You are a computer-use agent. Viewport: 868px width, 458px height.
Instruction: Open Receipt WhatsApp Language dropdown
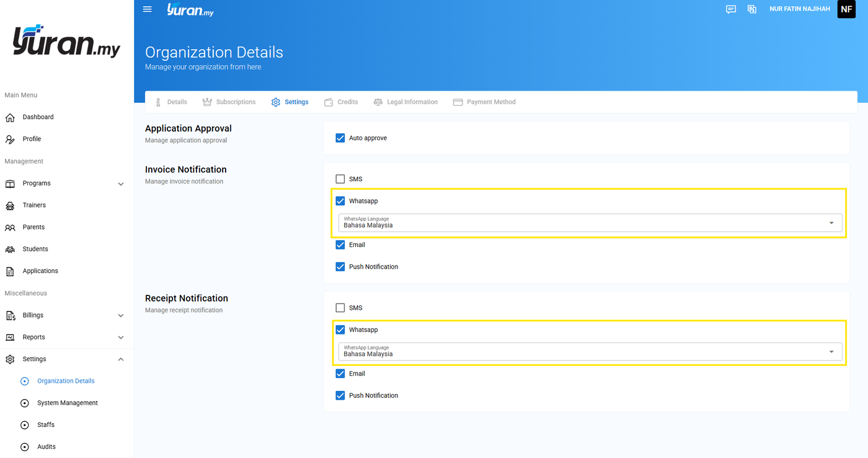point(590,352)
